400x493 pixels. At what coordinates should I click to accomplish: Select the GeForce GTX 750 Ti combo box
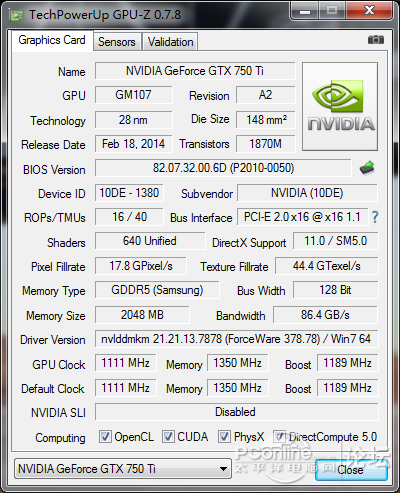(x=123, y=469)
